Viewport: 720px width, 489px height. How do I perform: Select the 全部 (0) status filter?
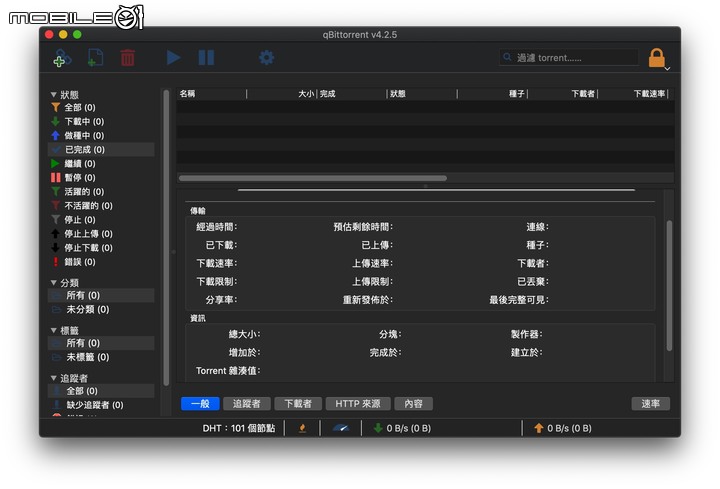point(101,107)
